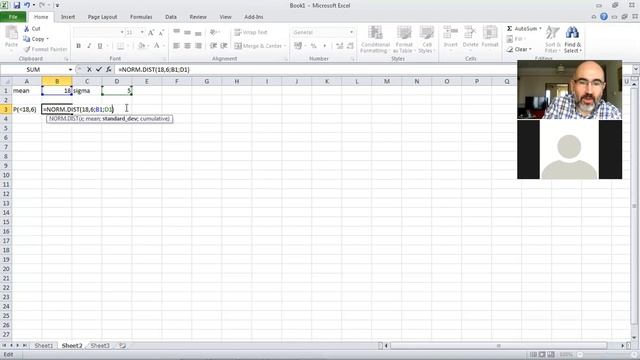
Task: Switch to the Insert ribbon tab
Action: point(68,17)
